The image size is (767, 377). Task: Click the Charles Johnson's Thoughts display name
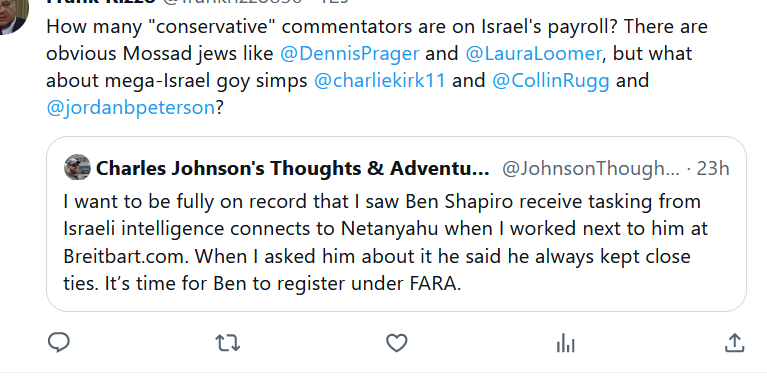293,168
